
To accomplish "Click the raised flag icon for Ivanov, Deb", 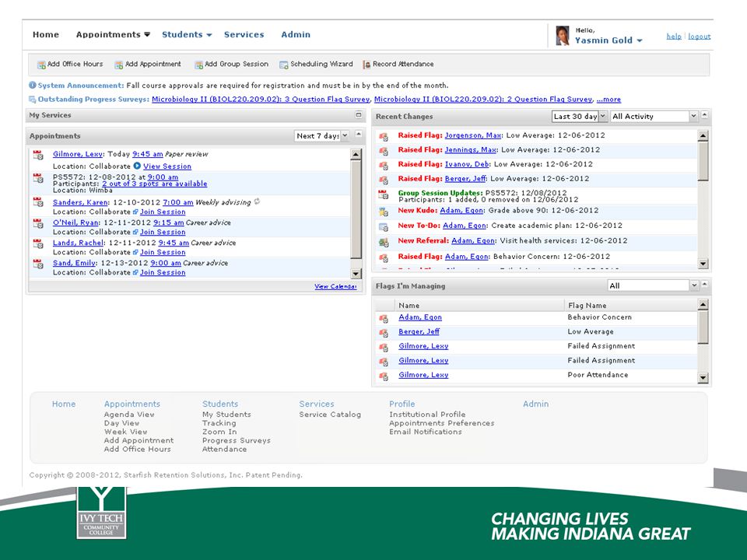I will (384, 165).
